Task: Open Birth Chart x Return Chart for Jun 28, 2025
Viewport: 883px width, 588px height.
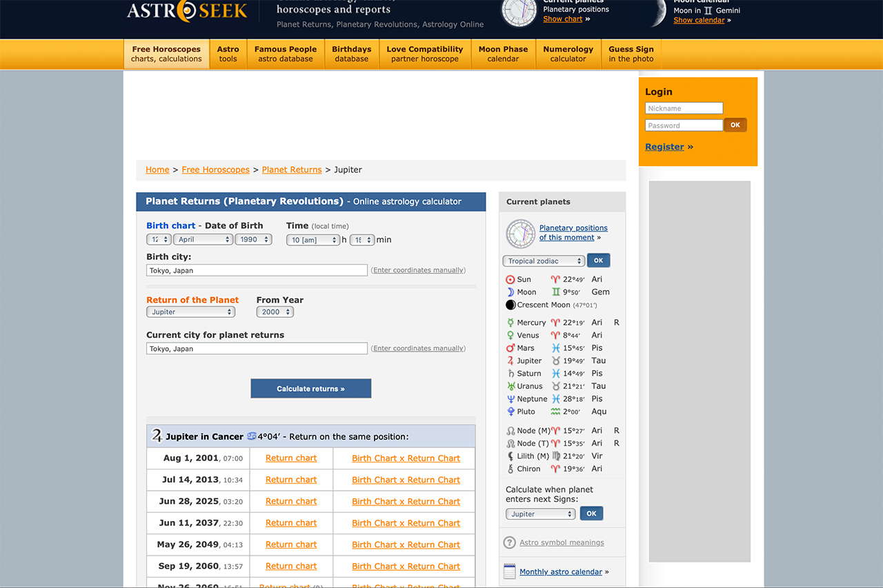Action: tap(406, 502)
